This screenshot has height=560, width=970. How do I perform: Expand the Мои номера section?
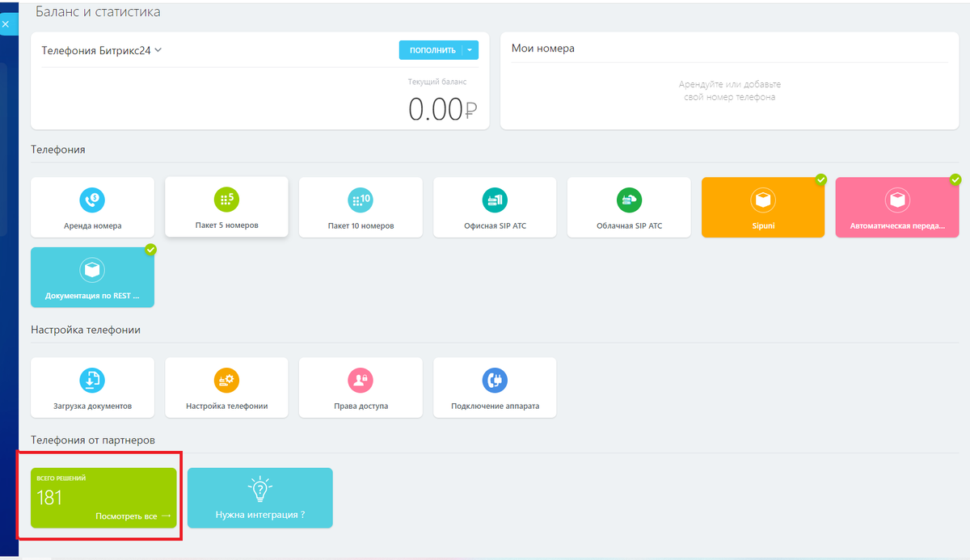coord(540,48)
